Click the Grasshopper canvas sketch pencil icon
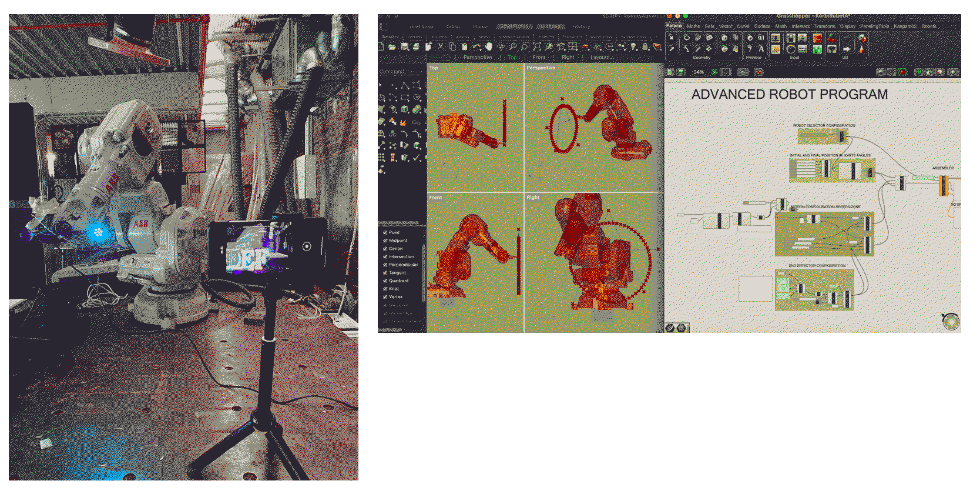980x494 pixels. [x=759, y=72]
